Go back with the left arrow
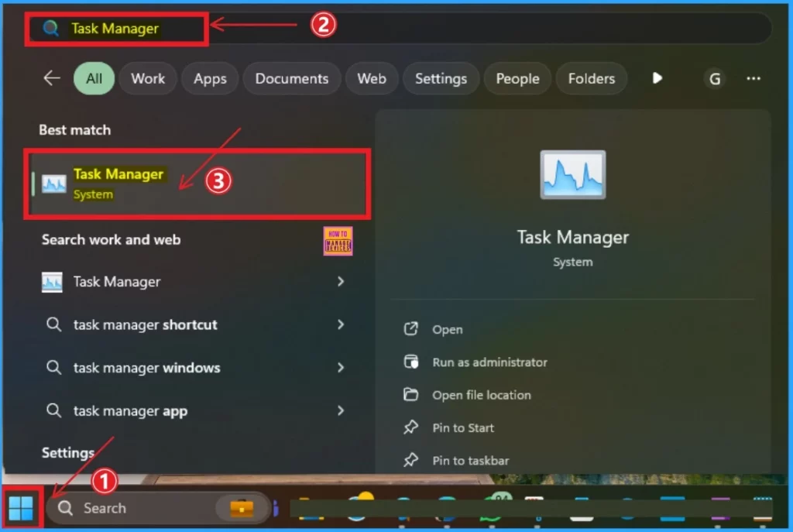 tap(52, 78)
